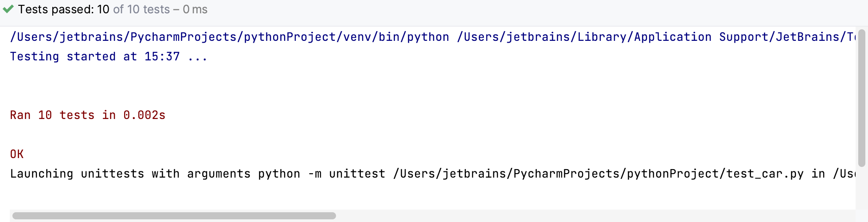This screenshot has width=868, height=222.
Task: Click the "python -m unittest" command text
Action: pyautogui.click(x=321, y=174)
